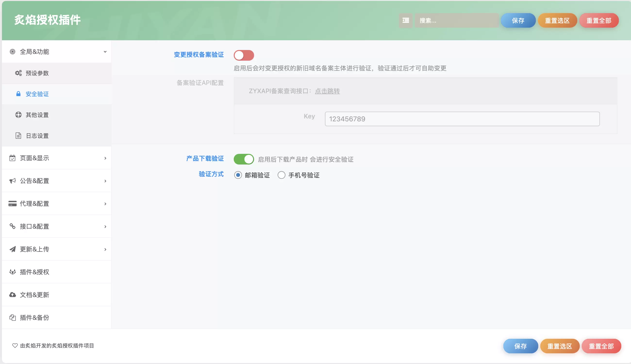Disable the 产品下载验证 switch

click(x=244, y=159)
